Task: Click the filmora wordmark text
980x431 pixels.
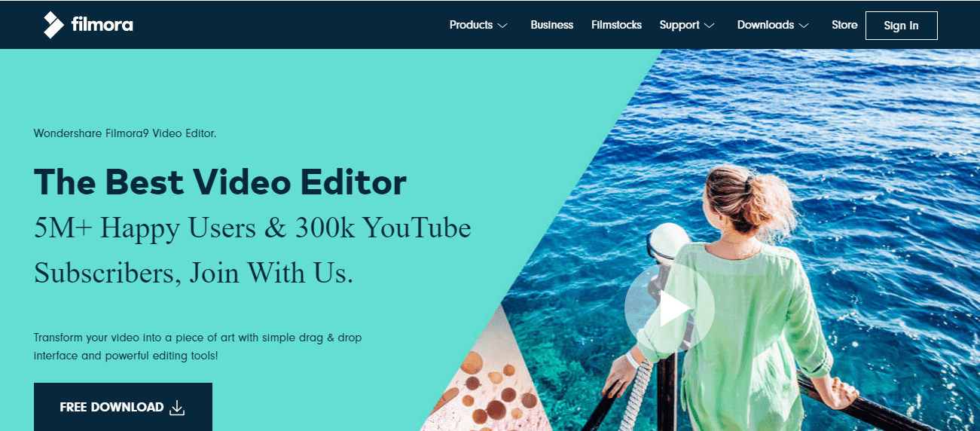Action: [x=102, y=25]
